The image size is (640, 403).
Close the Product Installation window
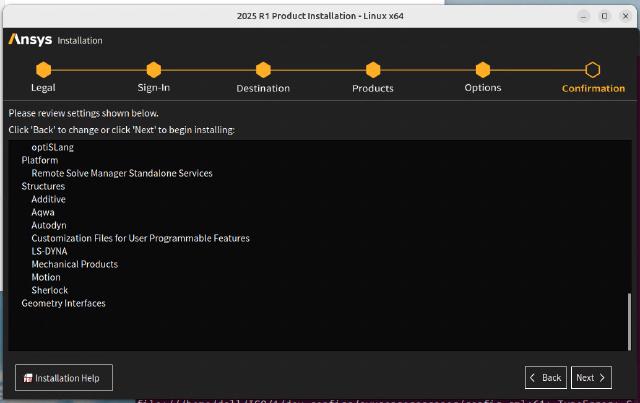[626, 16]
